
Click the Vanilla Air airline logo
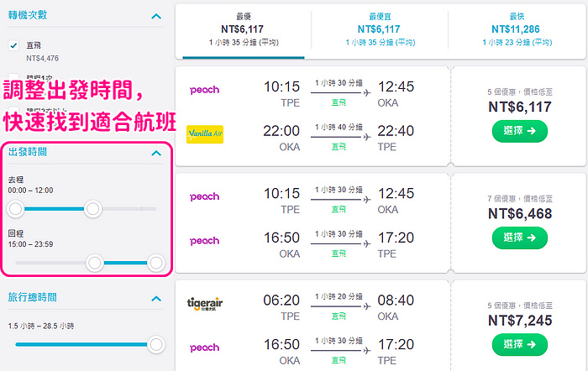click(x=205, y=134)
